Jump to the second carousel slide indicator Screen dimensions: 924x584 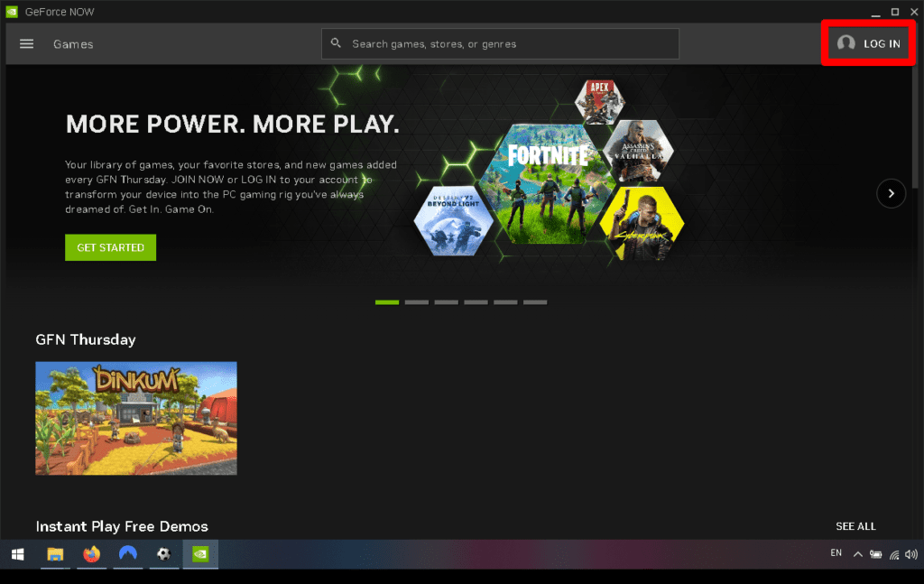[417, 302]
